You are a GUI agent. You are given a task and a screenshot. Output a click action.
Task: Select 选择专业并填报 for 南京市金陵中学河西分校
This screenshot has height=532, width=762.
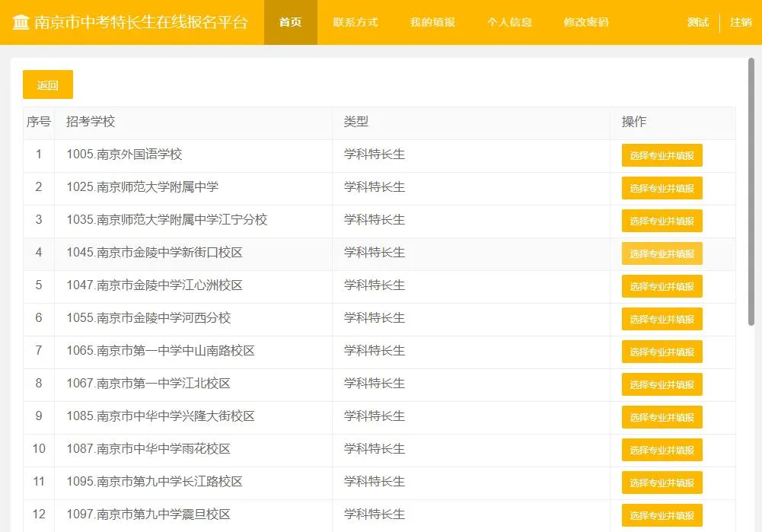pos(662,319)
